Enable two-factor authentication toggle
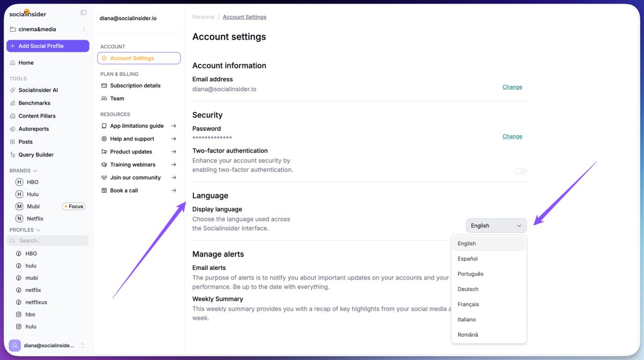Screen dimensions: 644x360 [x=521, y=171]
